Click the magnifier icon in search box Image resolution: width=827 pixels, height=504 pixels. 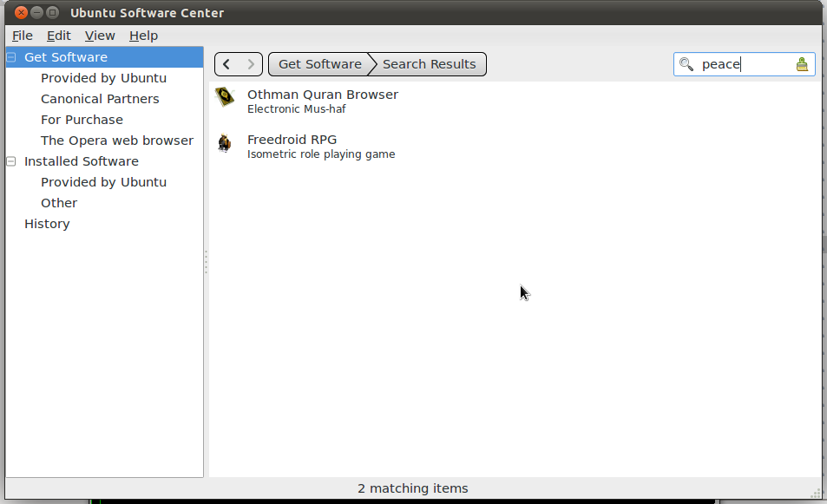pos(686,64)
